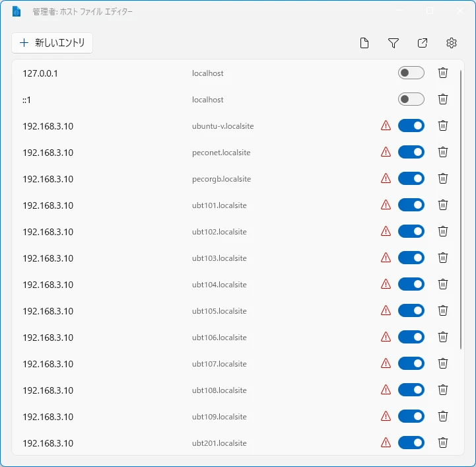Open the filter funnel icon
Screen dimensions: 476x467
tap(393, 43)
